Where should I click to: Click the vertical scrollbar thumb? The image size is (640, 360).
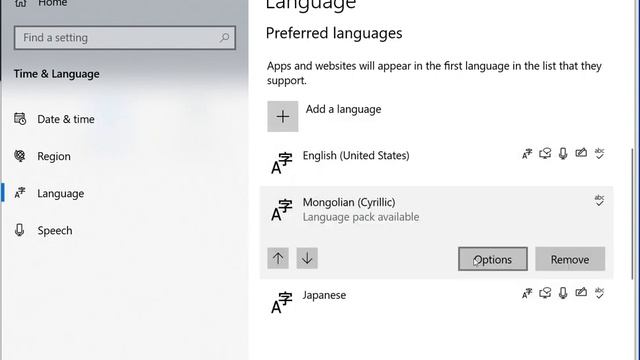[633, 214]
